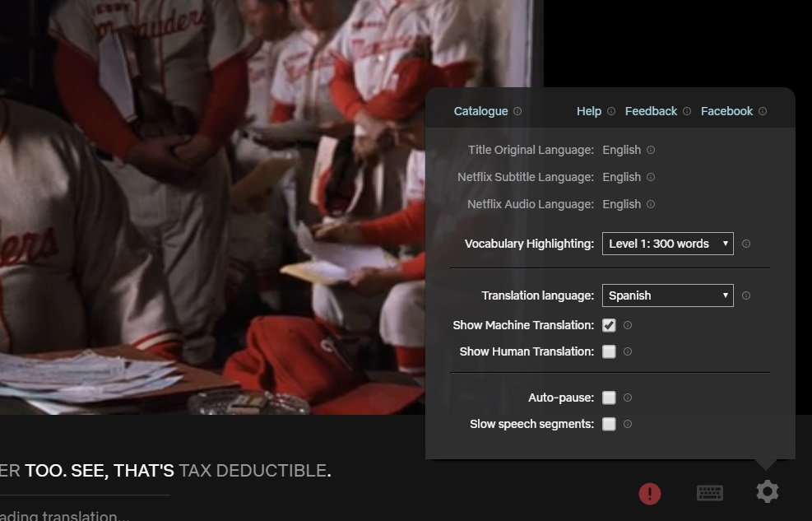
Task: Expand Translation language Spanish dropdown
Action: pos(667,295)
